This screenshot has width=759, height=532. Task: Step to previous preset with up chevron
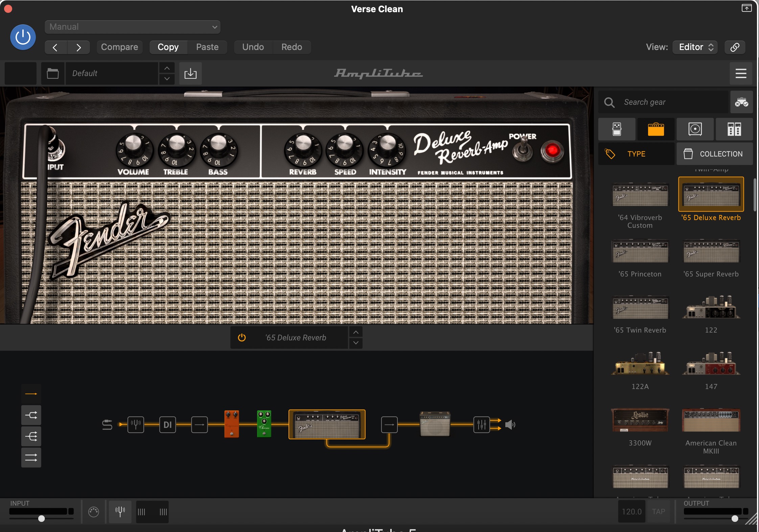point(167,68)
